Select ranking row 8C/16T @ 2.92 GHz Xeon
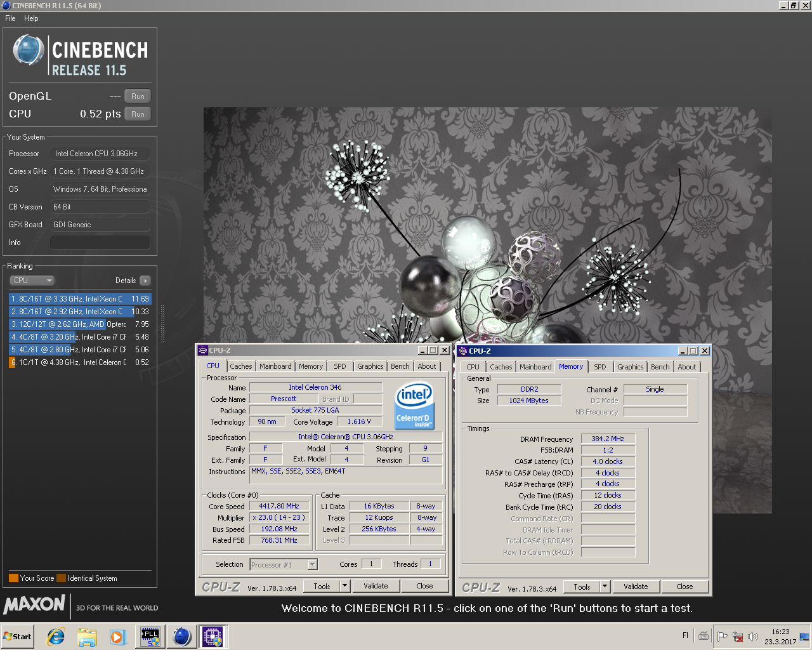Image resolution: width=812 pixels, height=650 pixels. pyautogui.click(x=80, y=312)
